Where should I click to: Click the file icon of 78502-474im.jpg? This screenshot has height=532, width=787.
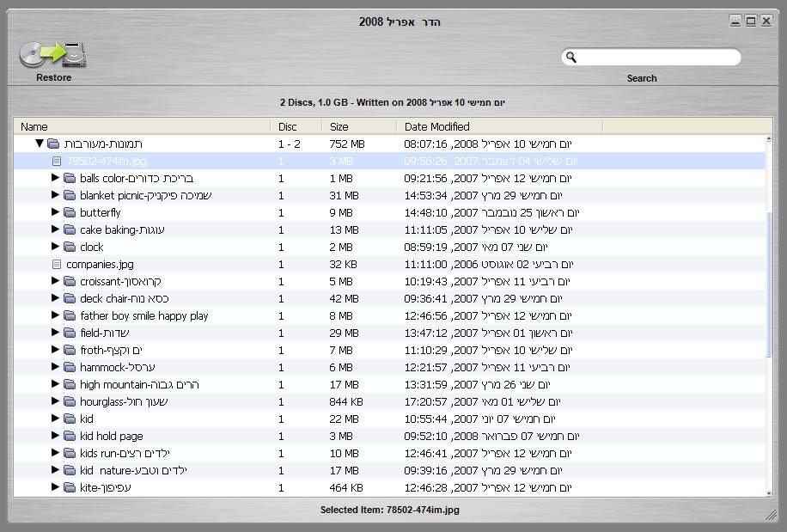tap(57, 161)
